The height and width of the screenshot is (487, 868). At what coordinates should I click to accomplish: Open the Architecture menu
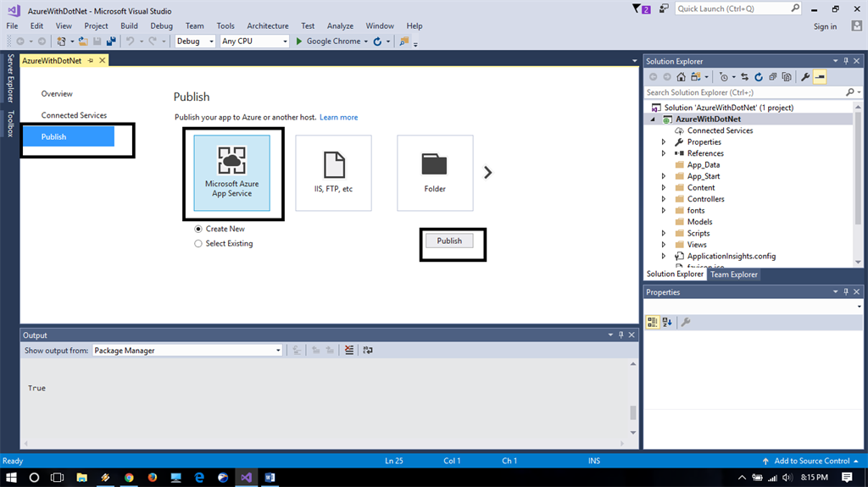[x=268, y=26]
